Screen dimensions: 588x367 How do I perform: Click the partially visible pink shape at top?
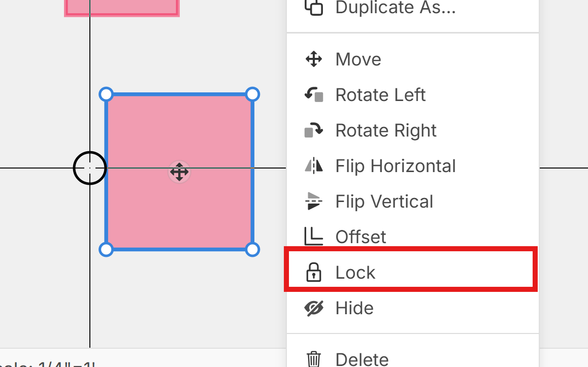pos(122,7)
